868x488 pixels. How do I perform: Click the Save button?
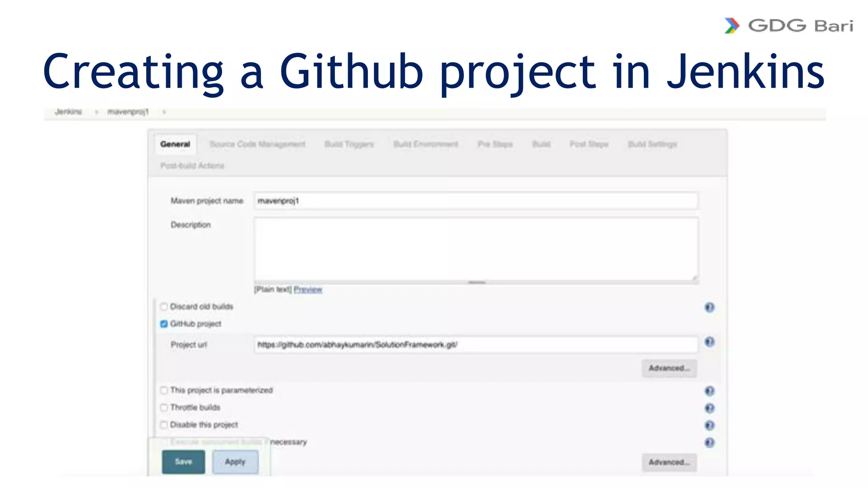click(x=184, y=462)
